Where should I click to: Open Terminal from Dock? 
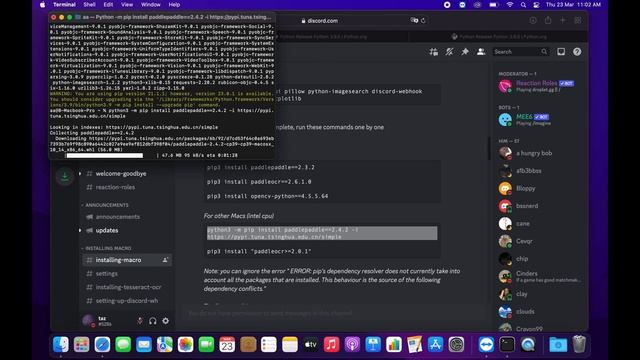point(507,344)
